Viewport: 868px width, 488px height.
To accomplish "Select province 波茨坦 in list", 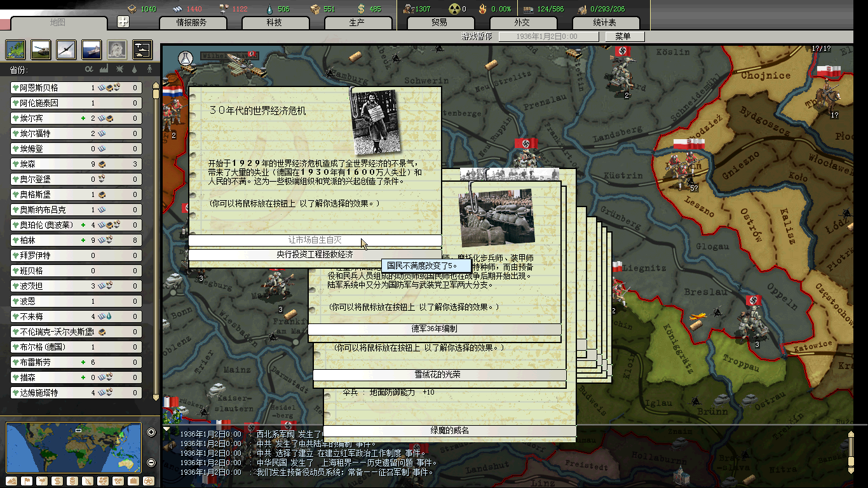I will click(76, 286).
